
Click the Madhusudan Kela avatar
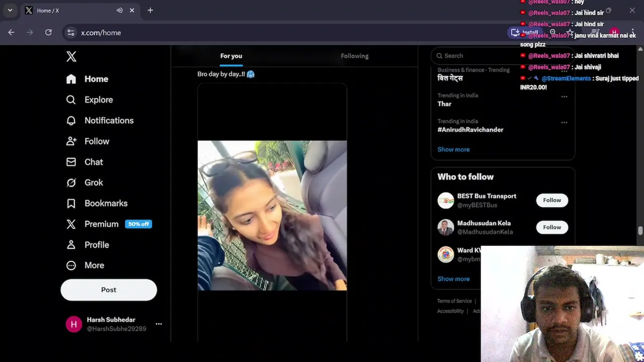pyautogui.click(x=446, y=227)
